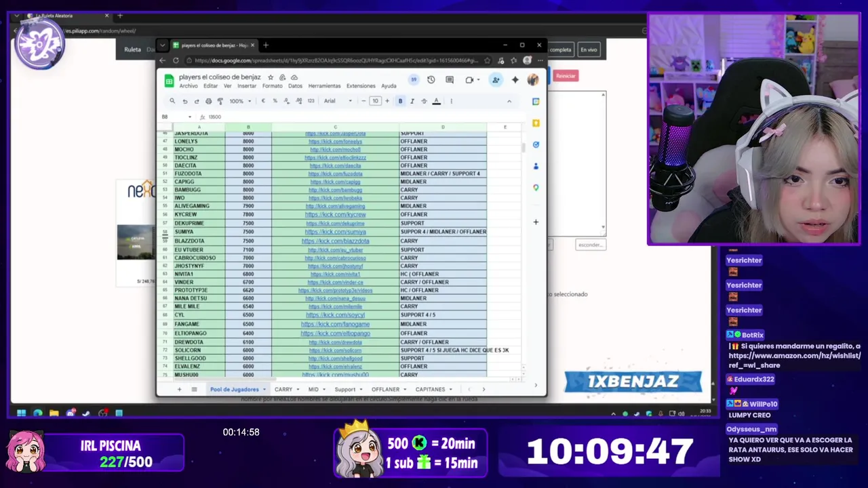Decrease font size with minus button
The image size is (868, 488).
[363, 101]
